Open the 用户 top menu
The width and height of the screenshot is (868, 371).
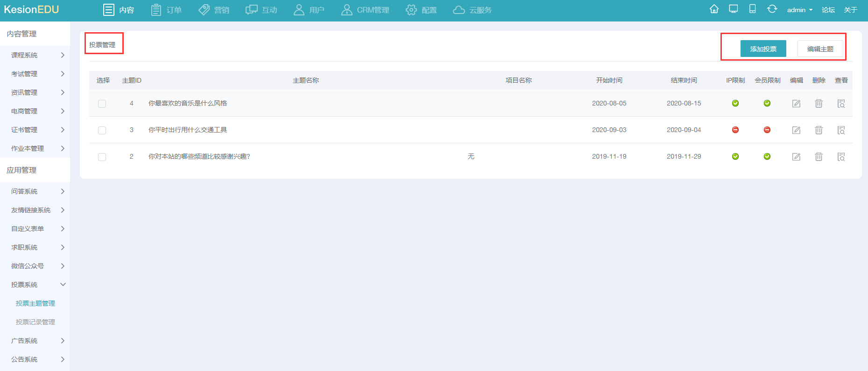[309, 10]
